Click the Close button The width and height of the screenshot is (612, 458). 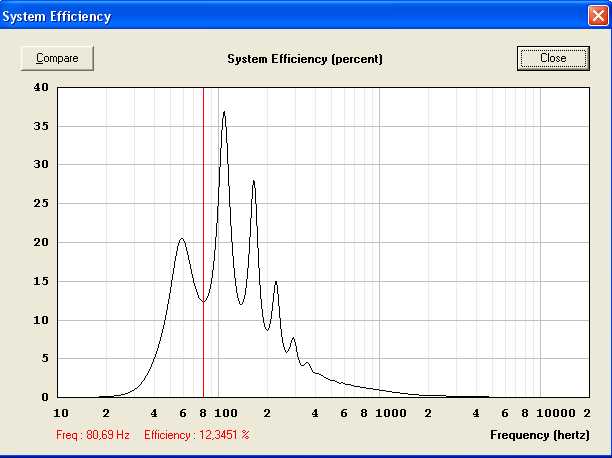[x=553, y=58]
